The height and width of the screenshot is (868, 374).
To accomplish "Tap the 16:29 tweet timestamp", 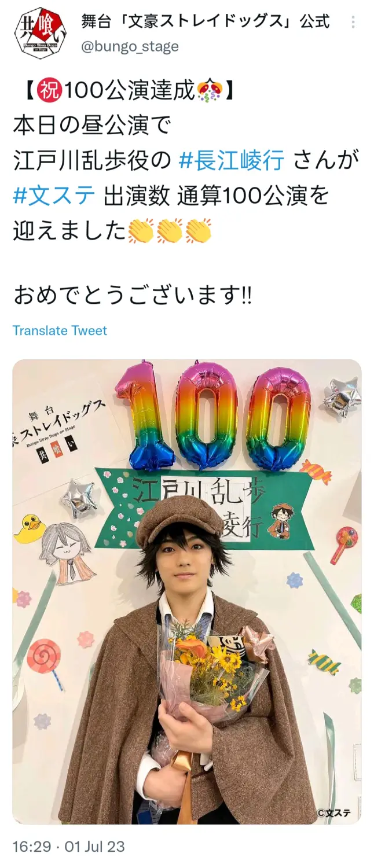I will coord(32,846).
